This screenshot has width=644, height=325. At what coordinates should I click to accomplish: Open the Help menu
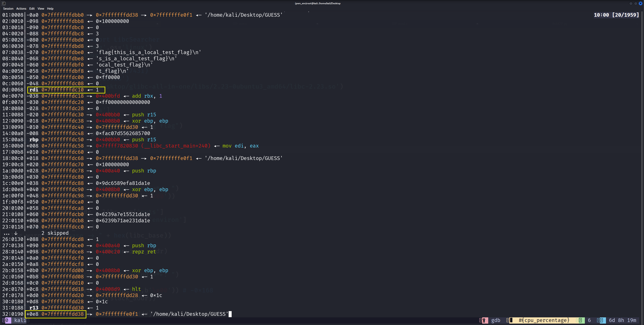[x=50, y=8]
